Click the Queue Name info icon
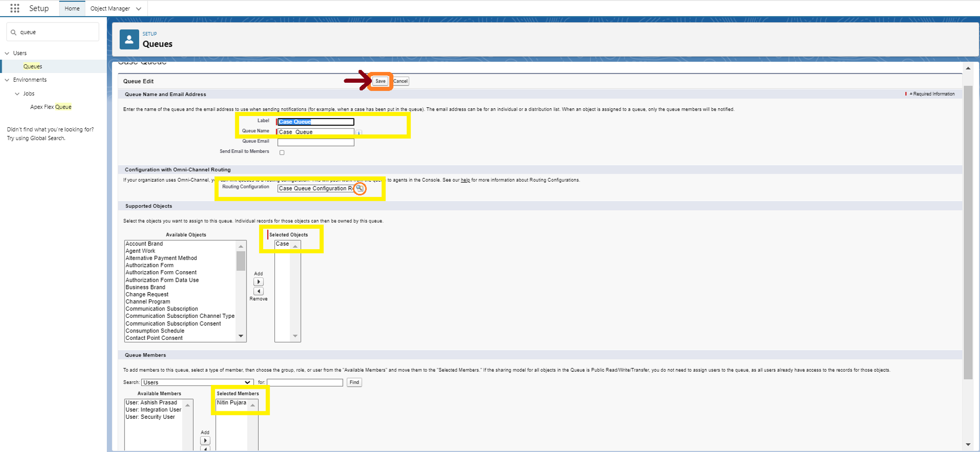Screen dimensions: 980x452 point(359,133)
